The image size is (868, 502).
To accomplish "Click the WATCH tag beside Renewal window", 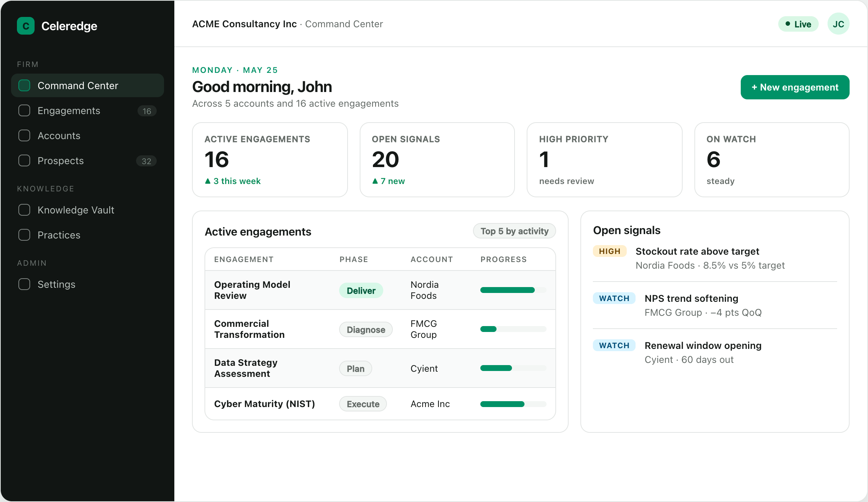I will (614, 345).
